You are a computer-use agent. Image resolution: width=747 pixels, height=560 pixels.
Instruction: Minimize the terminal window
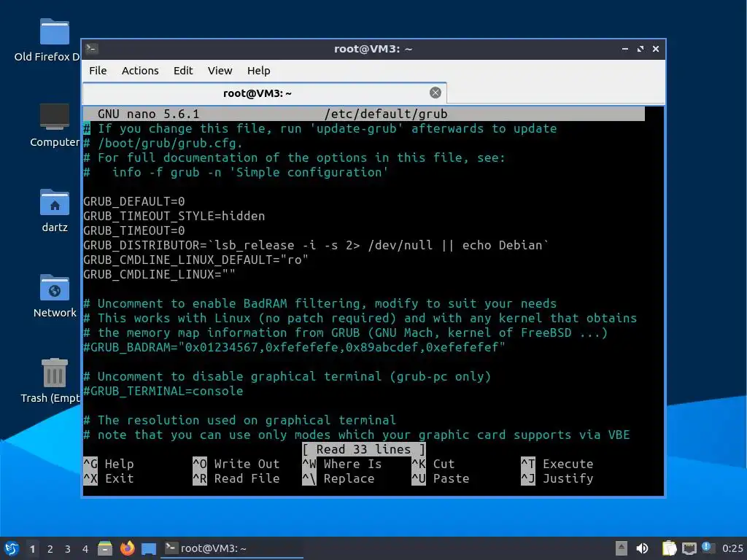tap(625, 49)
